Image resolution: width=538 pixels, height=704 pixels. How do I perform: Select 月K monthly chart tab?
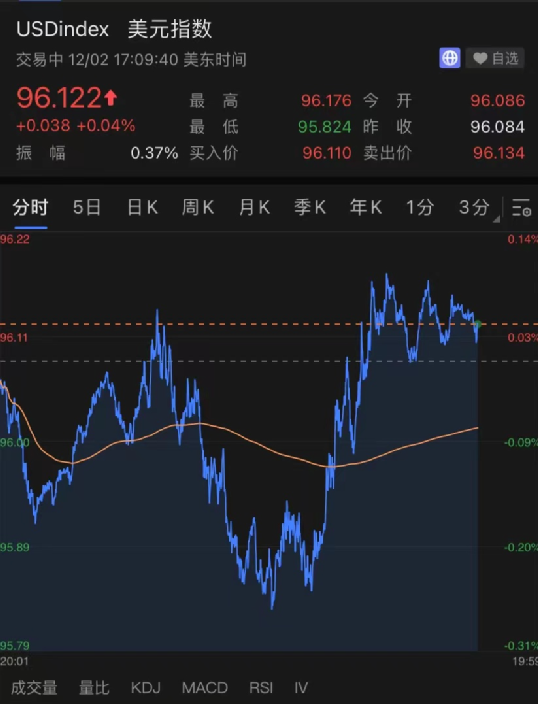[x=254, y=207]
